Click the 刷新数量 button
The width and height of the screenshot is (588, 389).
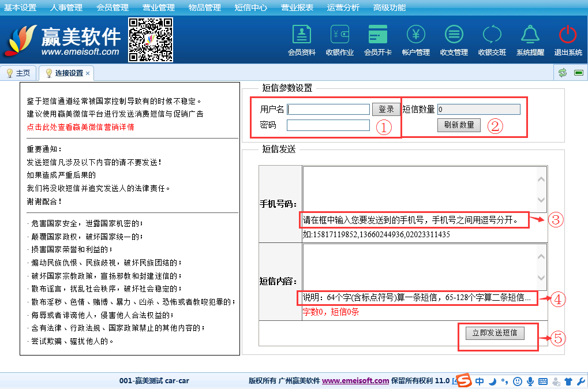[459, 125]
